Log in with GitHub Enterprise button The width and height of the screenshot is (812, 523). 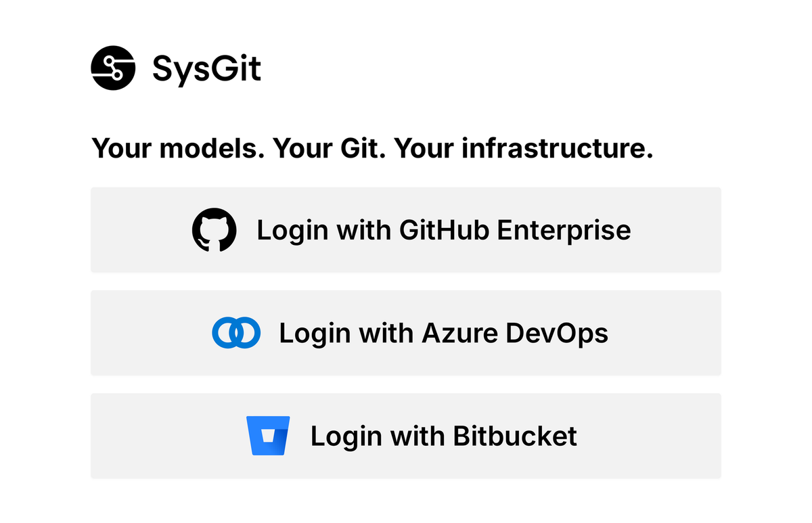pos(406,230)
